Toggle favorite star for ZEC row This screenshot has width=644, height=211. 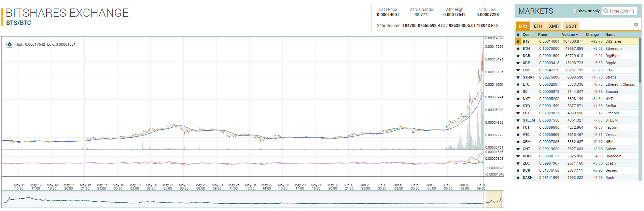pyautogui.click(x=518, y=163)
